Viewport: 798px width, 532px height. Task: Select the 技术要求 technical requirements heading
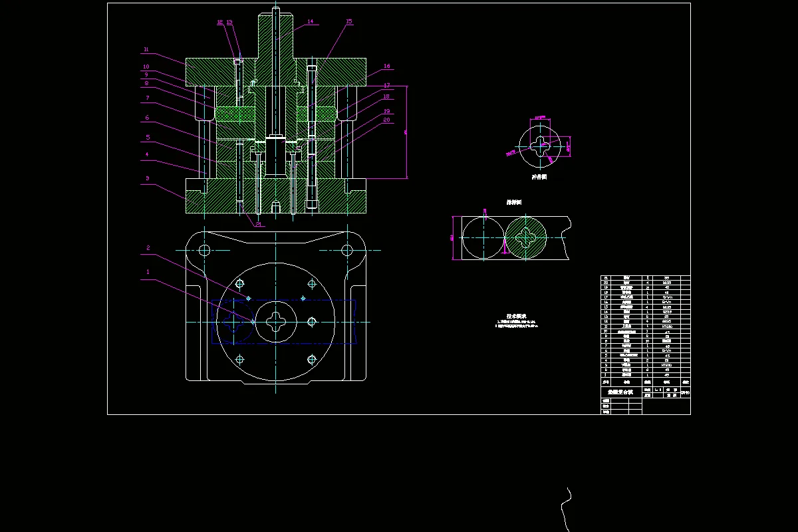point(517,317)
